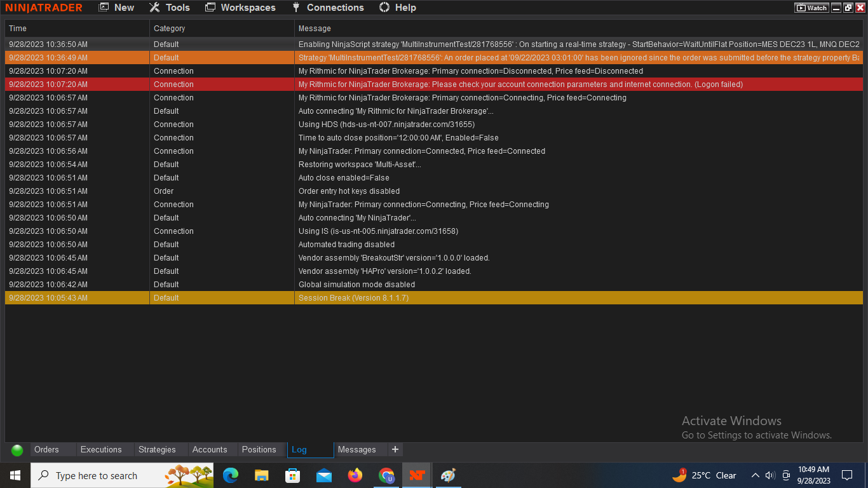
Task: Open File Explorer from taskbar
Action: (261, 475)
